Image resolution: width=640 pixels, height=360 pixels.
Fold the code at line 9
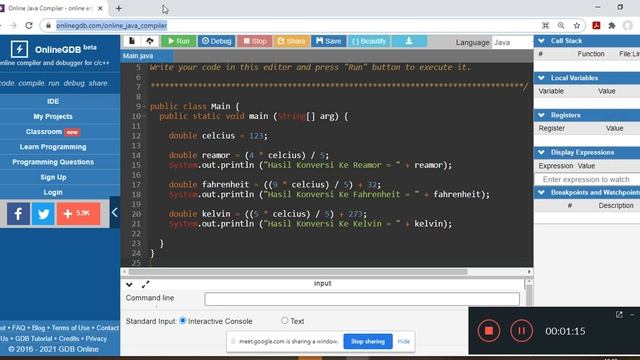[x=144, y=107]
